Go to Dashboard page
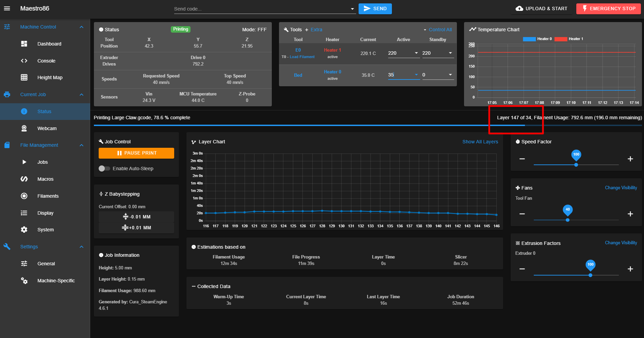The width and height of the screenshot is (644, 338). coord(49,44)
